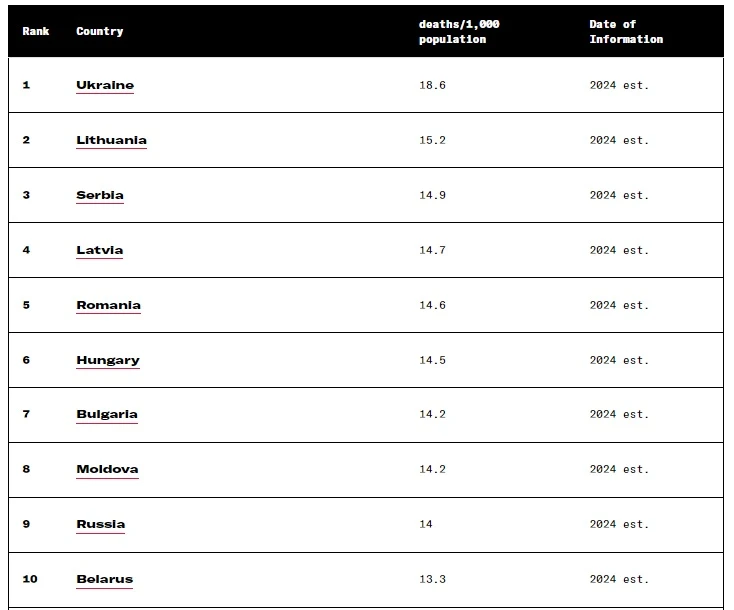Image resolution: width=734 pixels, height=610 pixels.
Task: Click Lithuania's 15.2 rate cell
Action: pyautogui.click(x=432, y=140)
